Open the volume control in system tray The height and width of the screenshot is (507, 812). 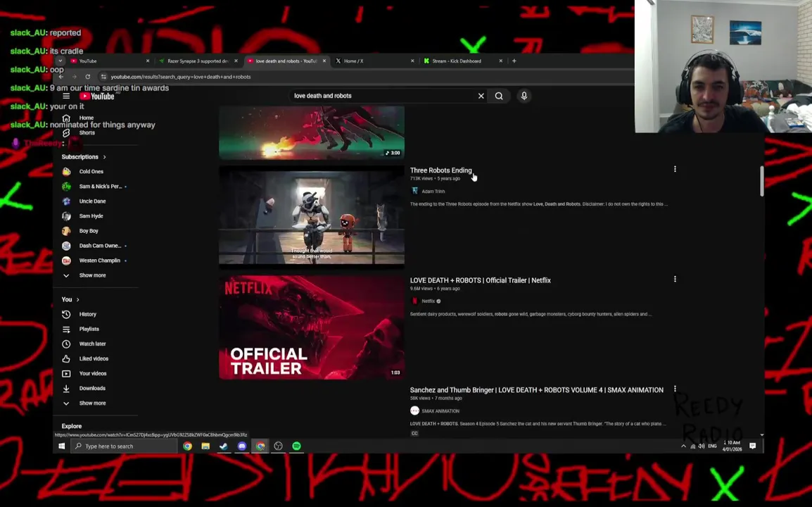[x=702, y=446]
